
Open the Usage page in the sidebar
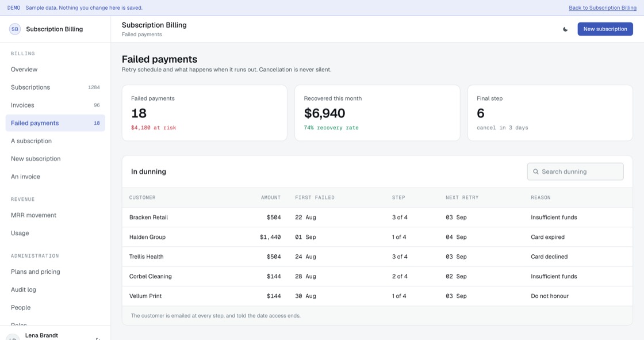[55, 233]
